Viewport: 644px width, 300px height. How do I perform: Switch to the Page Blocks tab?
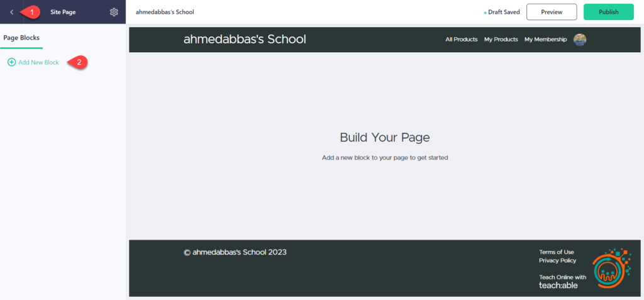pyautogui.click(x=21, y=38)
